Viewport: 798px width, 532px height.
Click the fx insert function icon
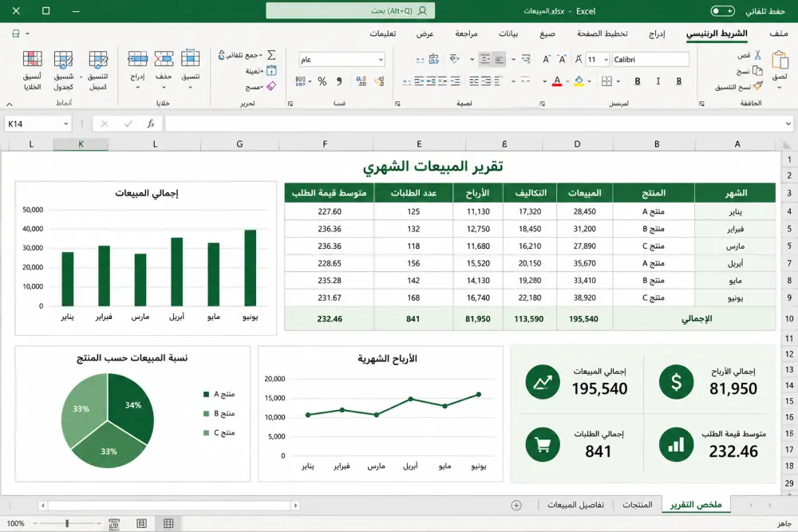(x=151, y=124)
